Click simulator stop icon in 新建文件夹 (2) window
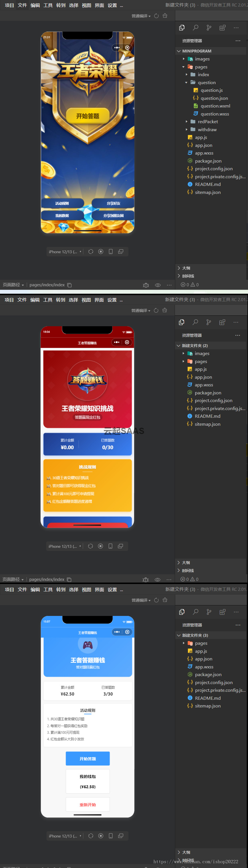This screenshot has height=868, width=248. [x=100, y=546]
